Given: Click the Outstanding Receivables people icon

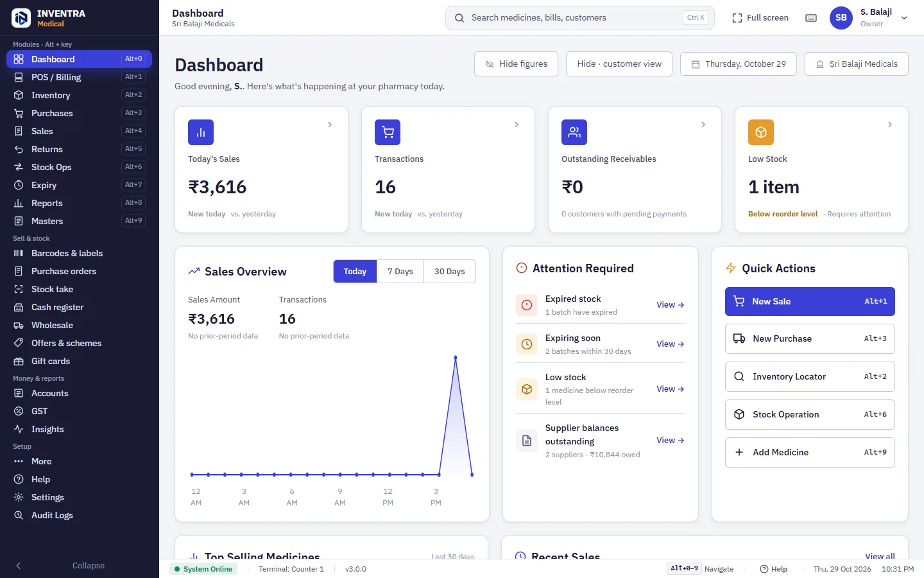Looking at the screenshot, I should tap(574, 132).
